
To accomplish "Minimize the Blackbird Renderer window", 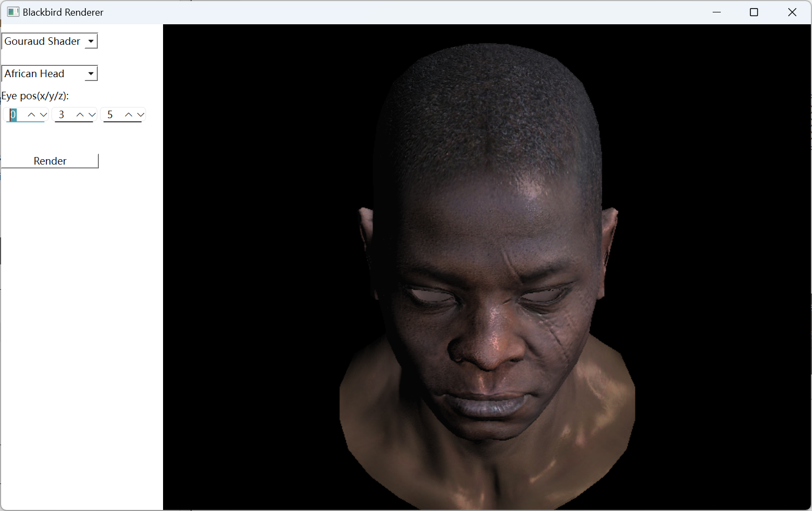I will [x=717, y=12].
